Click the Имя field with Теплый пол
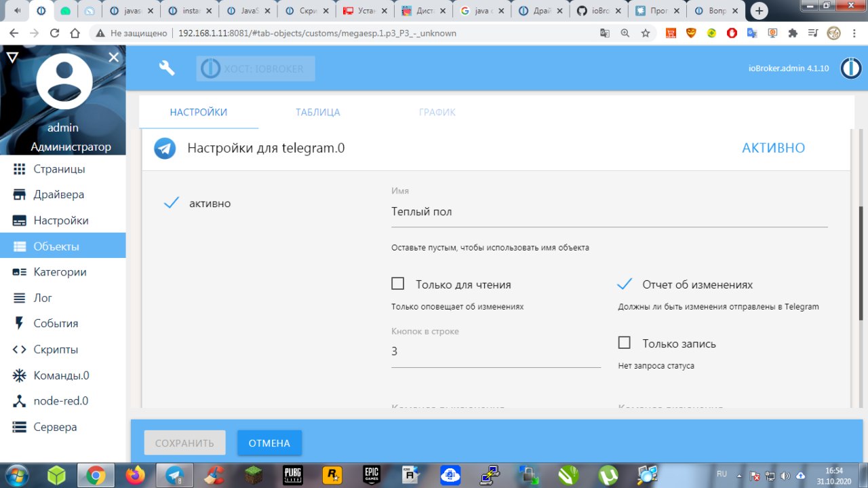Image resolution: width=868 pixels, height=488 pixels. tap(610, 212)
